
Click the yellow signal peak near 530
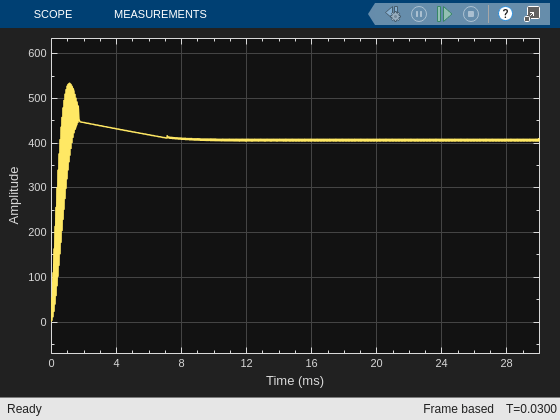pyautogui.click(x=69, y=84)
